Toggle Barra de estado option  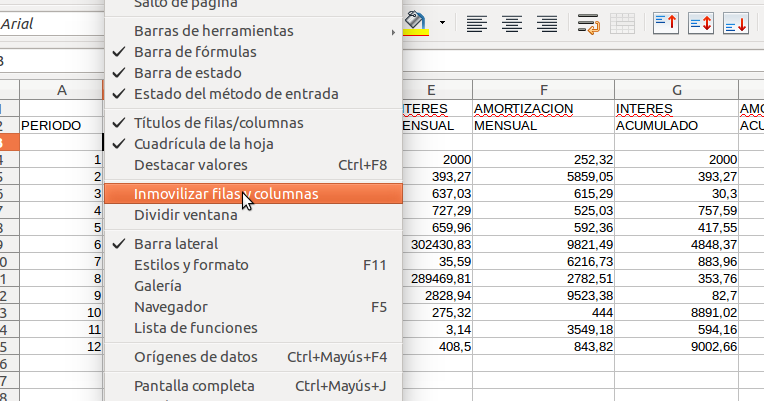pyautogui.click(x=253, y=73)
